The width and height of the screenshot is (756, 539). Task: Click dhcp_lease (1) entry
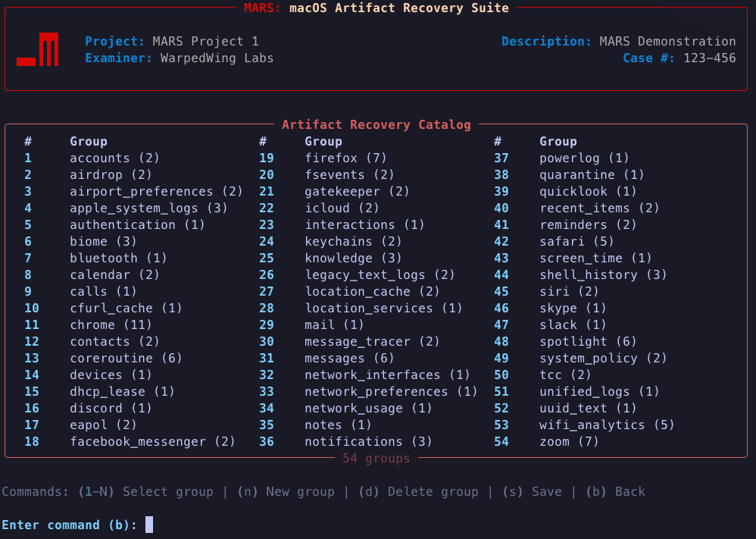pyautogui.click(x=122, y=391)
